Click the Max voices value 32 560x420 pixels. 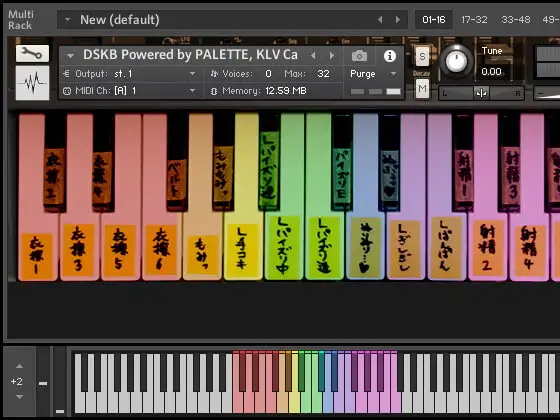(x=323, y=74)
